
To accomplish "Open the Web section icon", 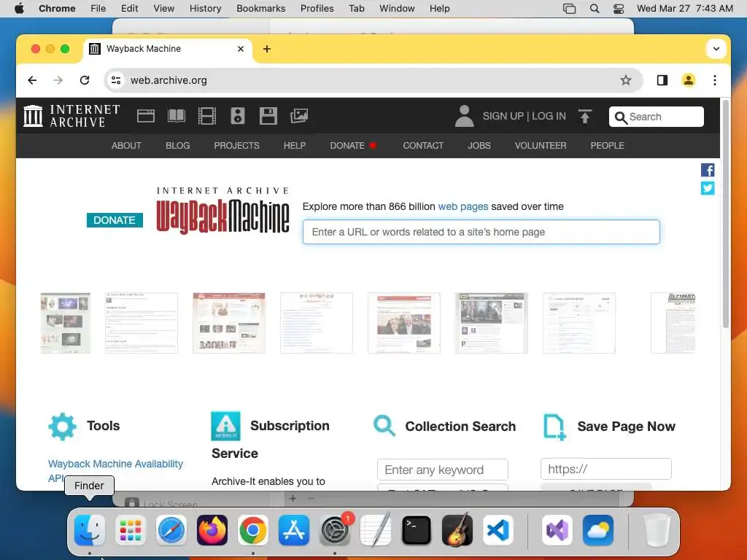I will pyautogui.click(x=146, y=116).
